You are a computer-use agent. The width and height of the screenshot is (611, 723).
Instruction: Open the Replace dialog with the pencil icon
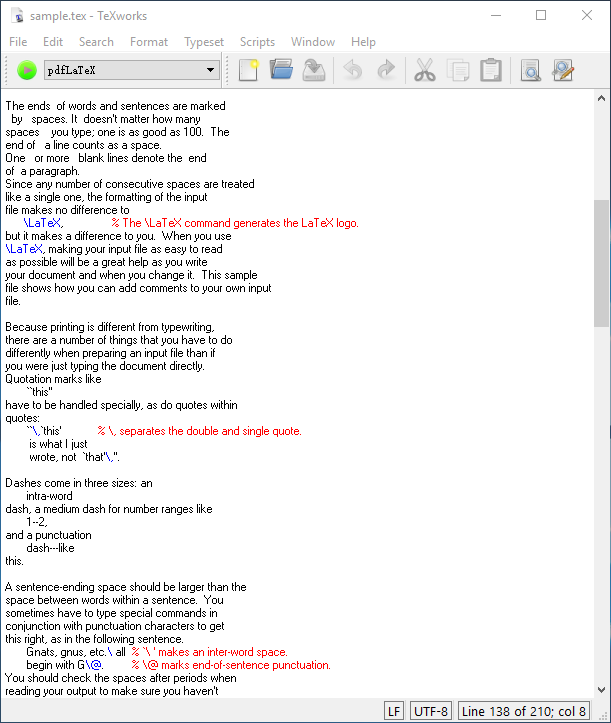pyautogui.click(x=563, y=71)
